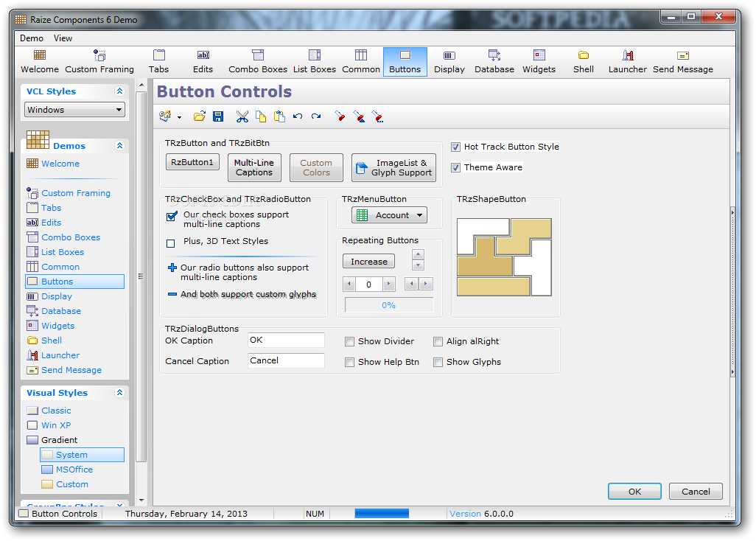
Task: Click the second red flashlight toolbar icon
Action: point(359,116)
